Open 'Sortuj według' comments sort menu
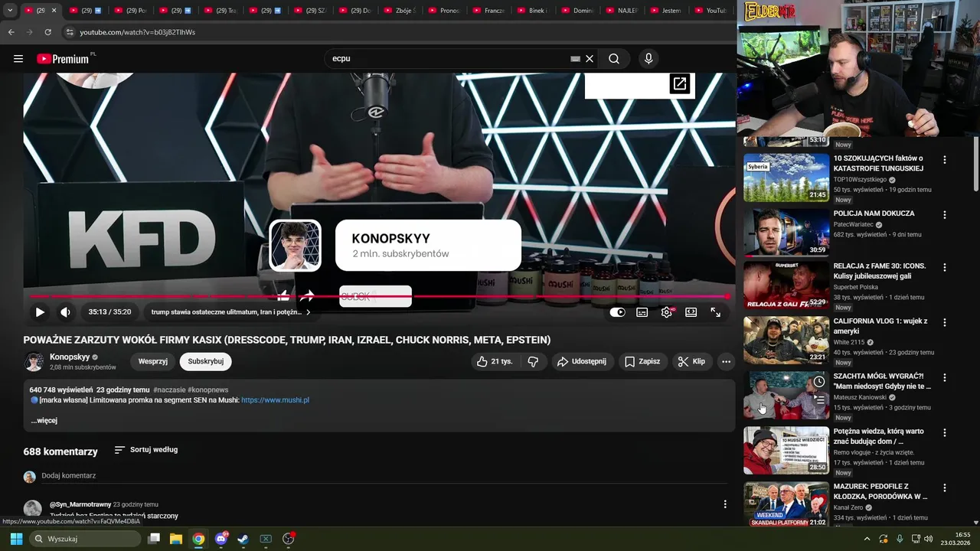Image resolution: width=980 pixels, height=551 pixels. tap(146, 450)
